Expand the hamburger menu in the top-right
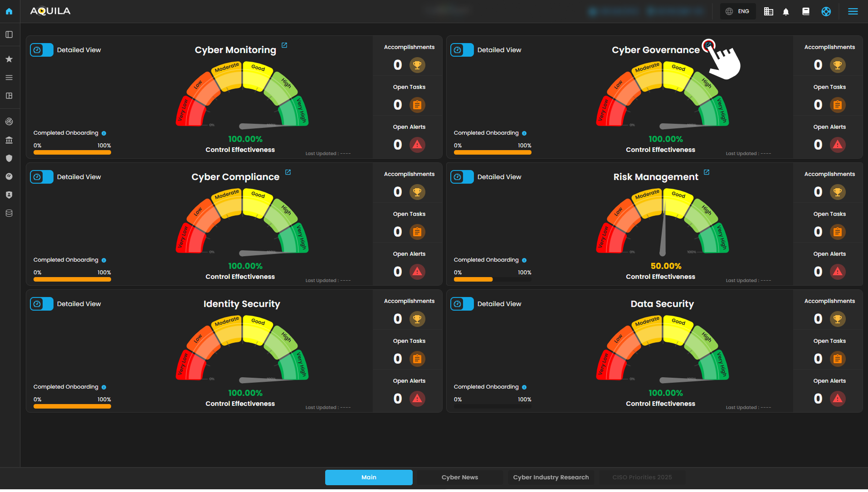This screenshot has width=868, height=492. click(853, 11)
